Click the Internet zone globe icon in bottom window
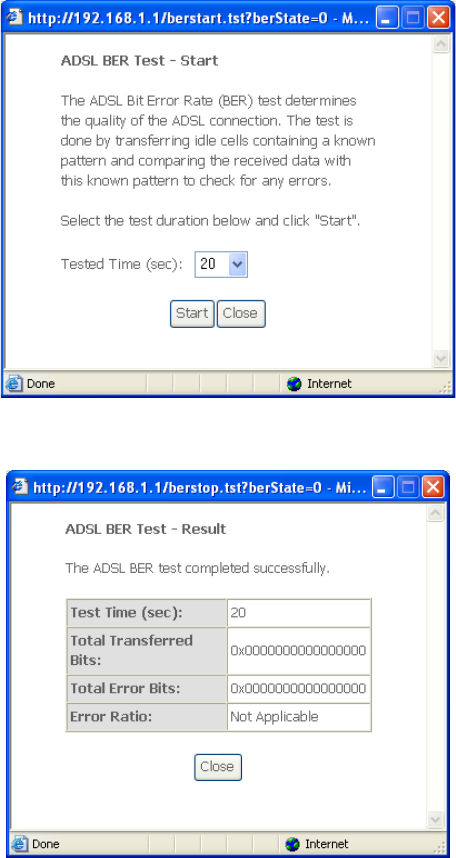The width and height of the screenshot is (456, 858). coord(292,844)
